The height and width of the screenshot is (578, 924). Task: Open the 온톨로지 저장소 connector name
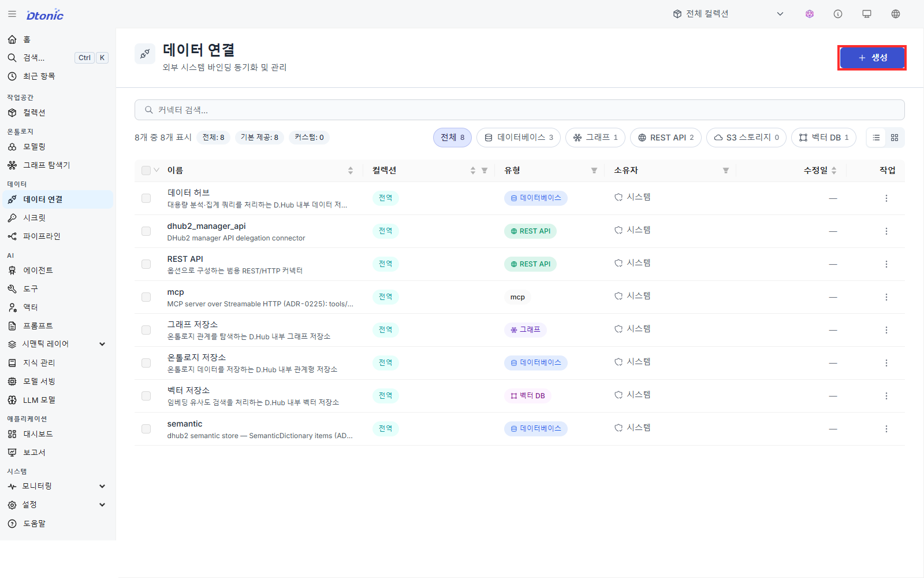tap(196, 358)
